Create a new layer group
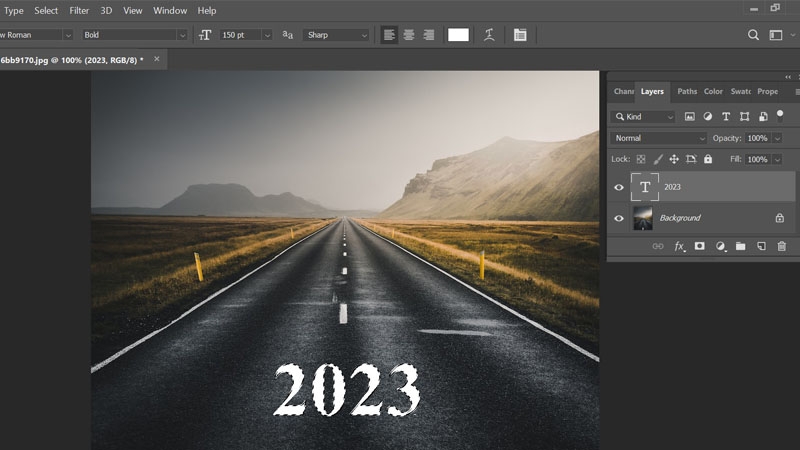Screen dimensions: 800x450 click(740, 246)
